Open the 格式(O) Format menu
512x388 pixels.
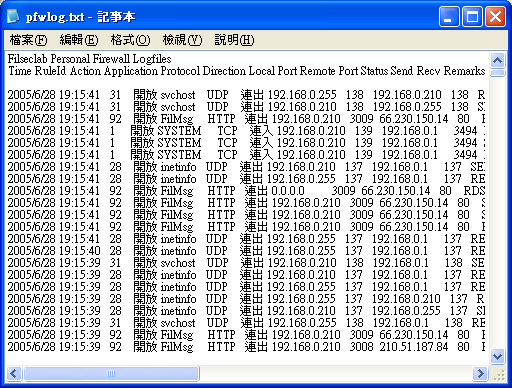tap(130, 40)
